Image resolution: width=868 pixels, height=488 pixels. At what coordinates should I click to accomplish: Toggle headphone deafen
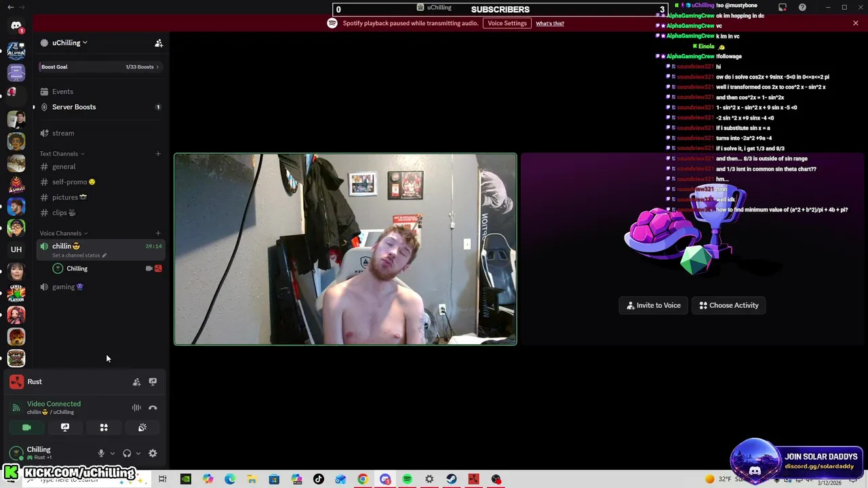tap(127, 453)
